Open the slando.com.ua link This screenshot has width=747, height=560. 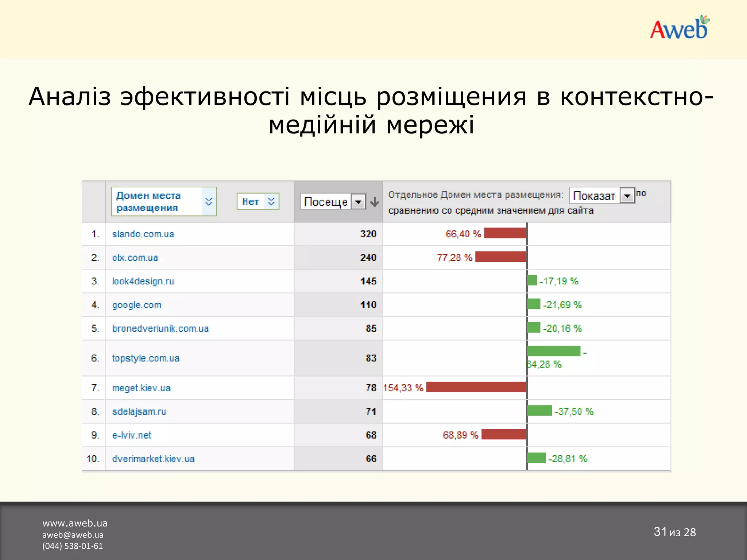pyautogui.click(x=143, y=234)
